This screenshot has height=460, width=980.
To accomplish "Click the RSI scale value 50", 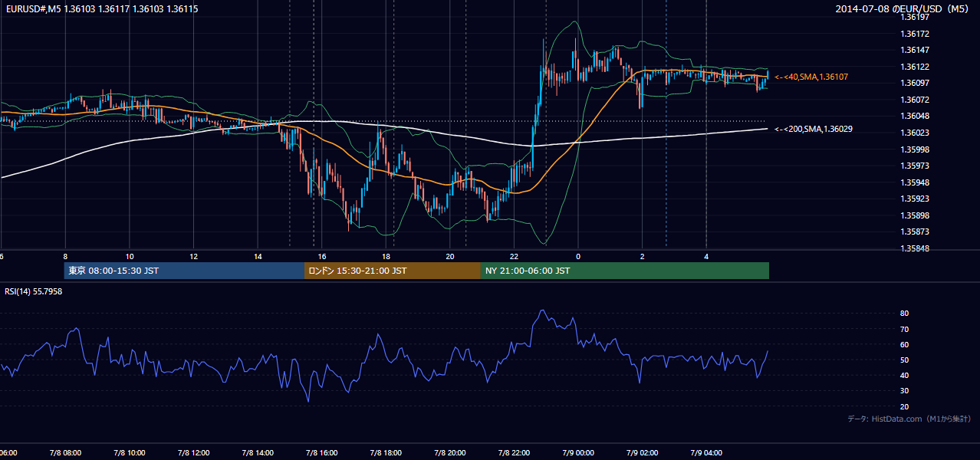I will click(905, 360).
